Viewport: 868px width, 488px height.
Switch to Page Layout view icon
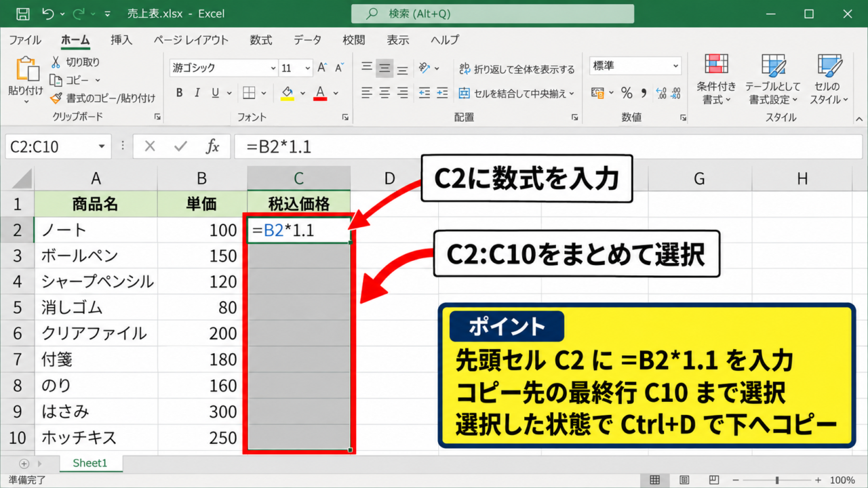[x=684, y=480]
